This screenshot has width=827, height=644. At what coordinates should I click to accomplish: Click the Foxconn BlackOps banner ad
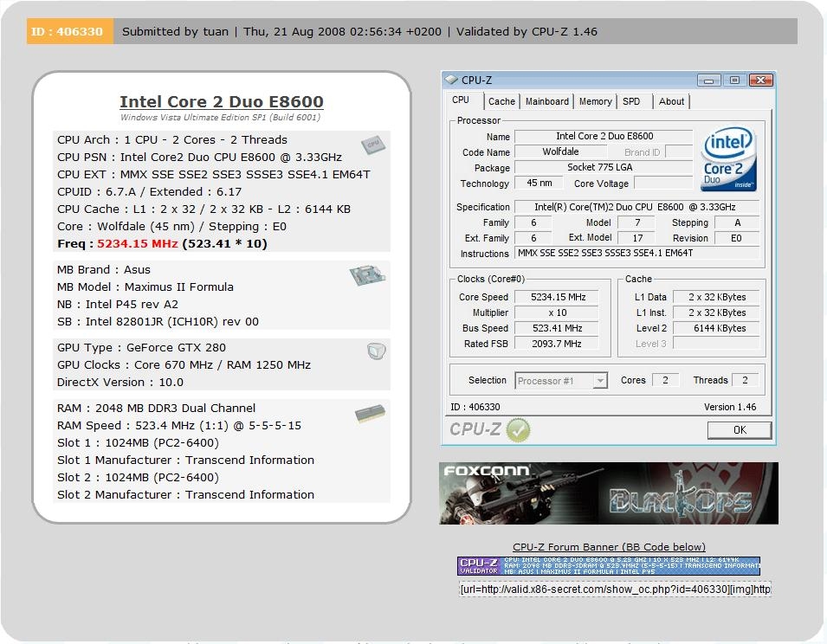point(608,493)
